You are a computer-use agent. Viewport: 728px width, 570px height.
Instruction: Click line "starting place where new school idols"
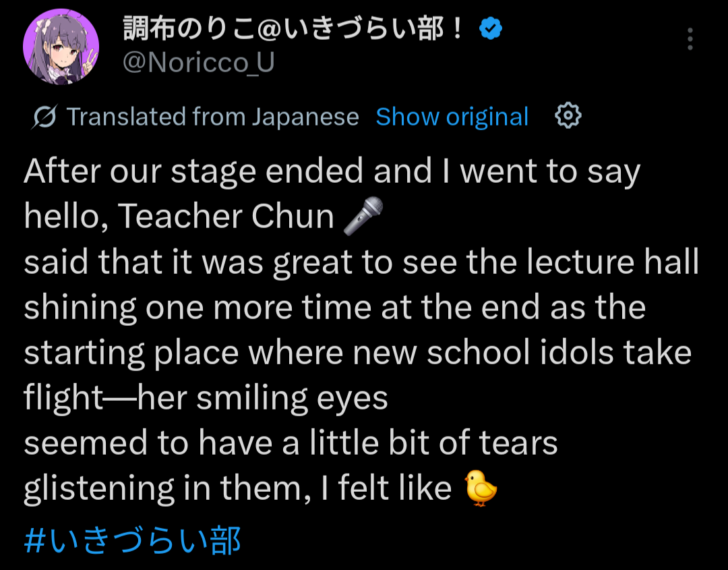[x=357, y=352]
